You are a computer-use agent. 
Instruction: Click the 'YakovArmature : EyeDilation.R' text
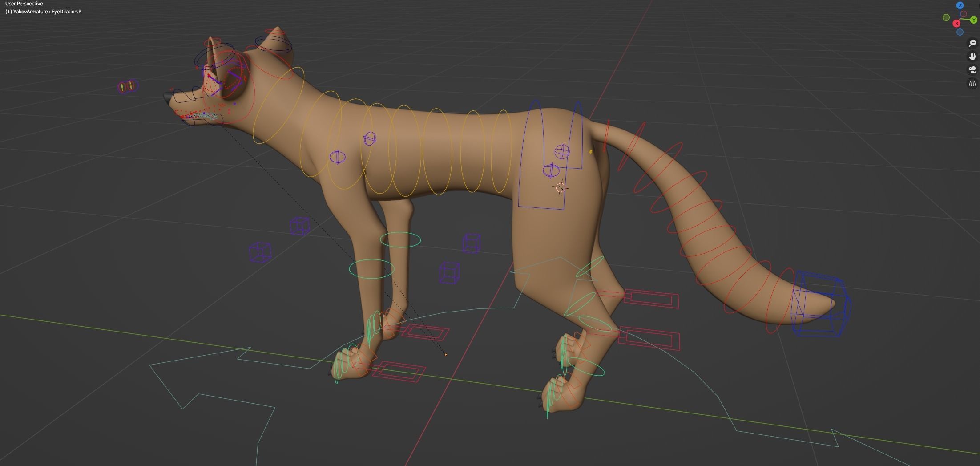tap(47, 12)
